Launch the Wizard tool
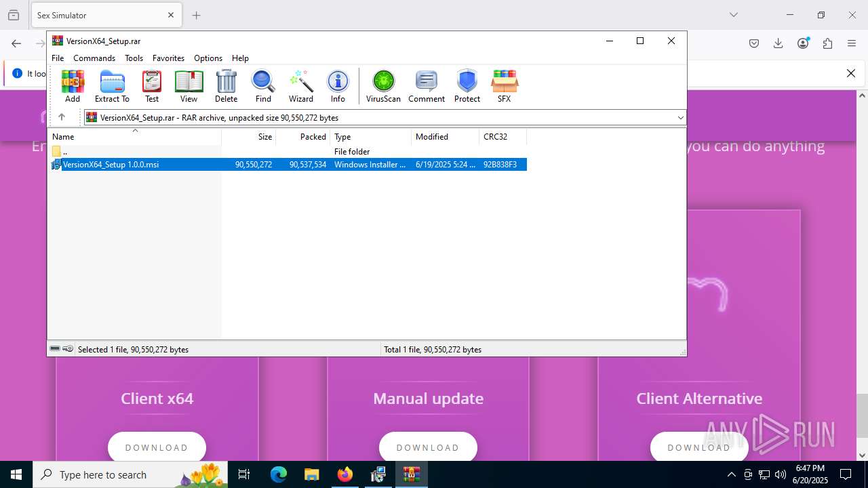 tap(301, 86)
